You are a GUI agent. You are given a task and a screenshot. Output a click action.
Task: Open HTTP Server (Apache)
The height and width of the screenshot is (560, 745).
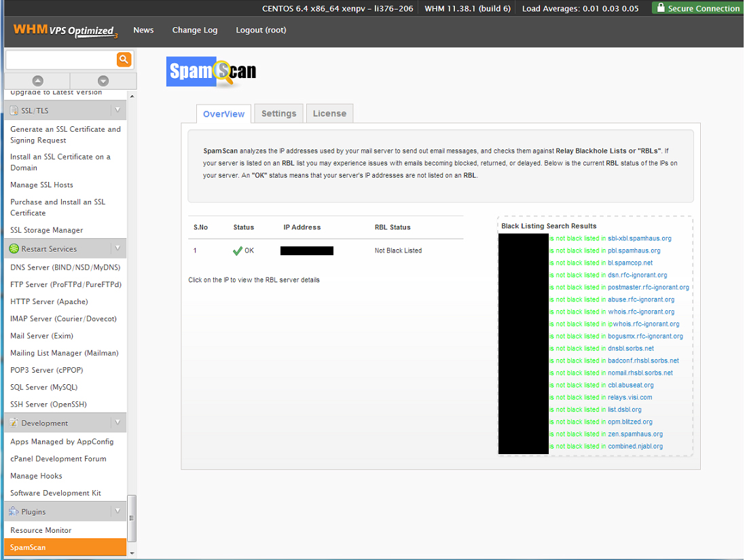tap(49, 301)
